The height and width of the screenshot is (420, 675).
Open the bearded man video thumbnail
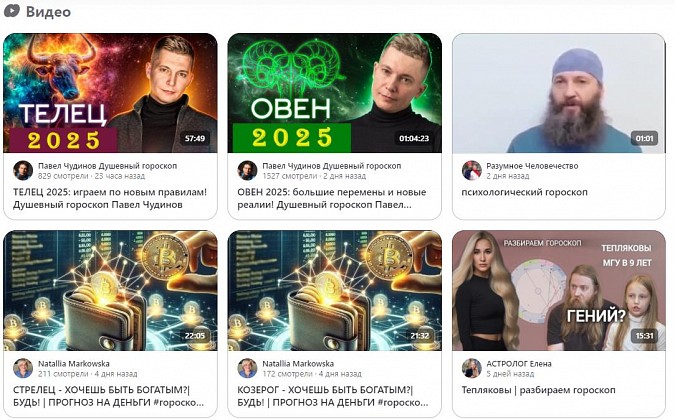click(x=558, y=93)
